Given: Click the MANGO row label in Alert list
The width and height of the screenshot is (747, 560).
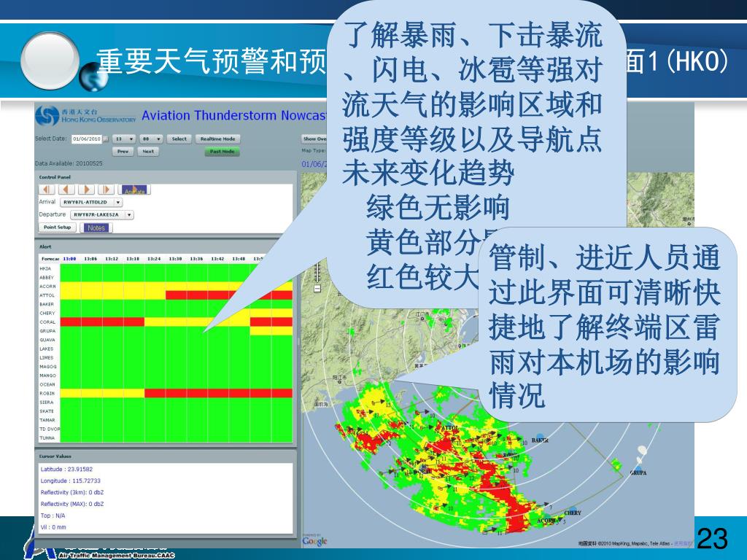Looking at the screenshot, I should [47, 376].
